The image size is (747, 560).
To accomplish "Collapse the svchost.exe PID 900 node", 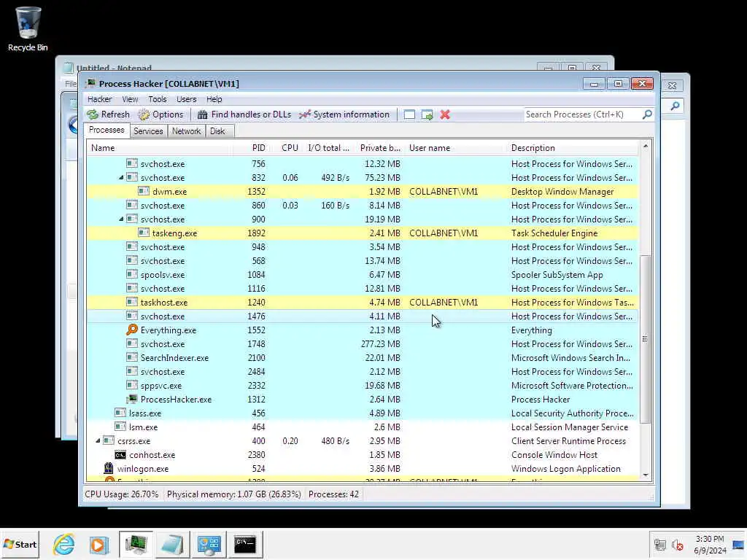I will (x=121, y=219).
